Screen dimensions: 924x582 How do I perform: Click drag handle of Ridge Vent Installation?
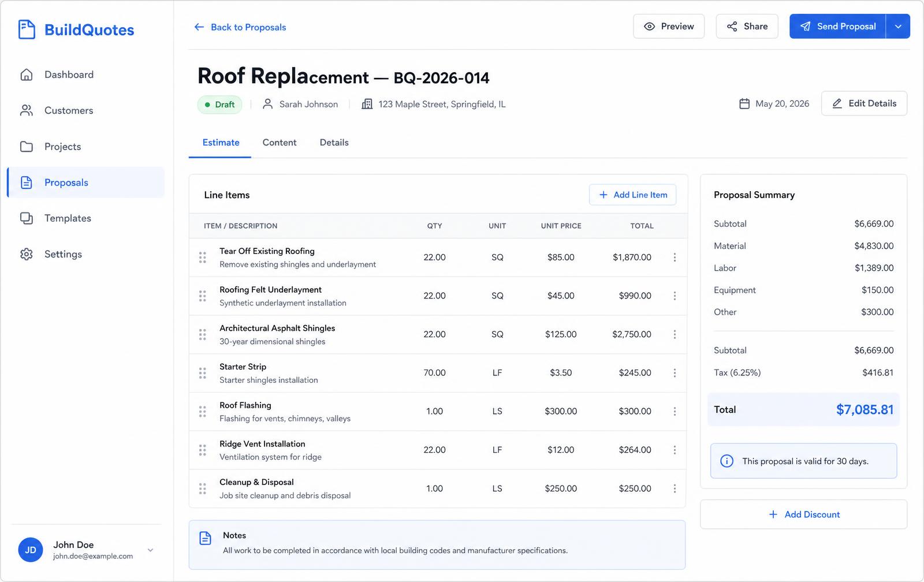[203, 450]
